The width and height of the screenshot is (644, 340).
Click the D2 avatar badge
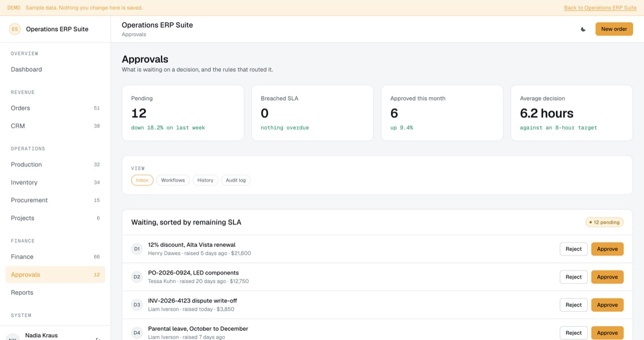[x=137, y=277]
